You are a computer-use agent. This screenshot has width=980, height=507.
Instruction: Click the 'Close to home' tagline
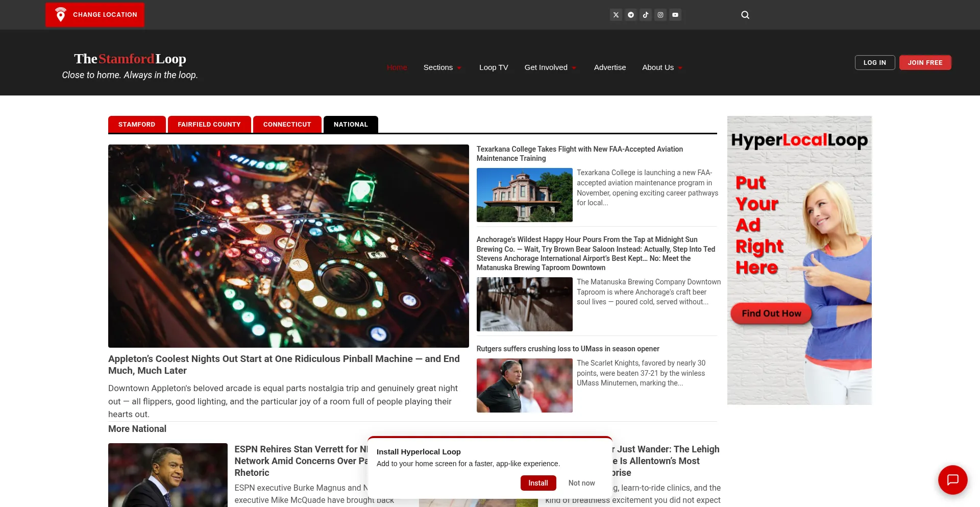click(130, 75)
